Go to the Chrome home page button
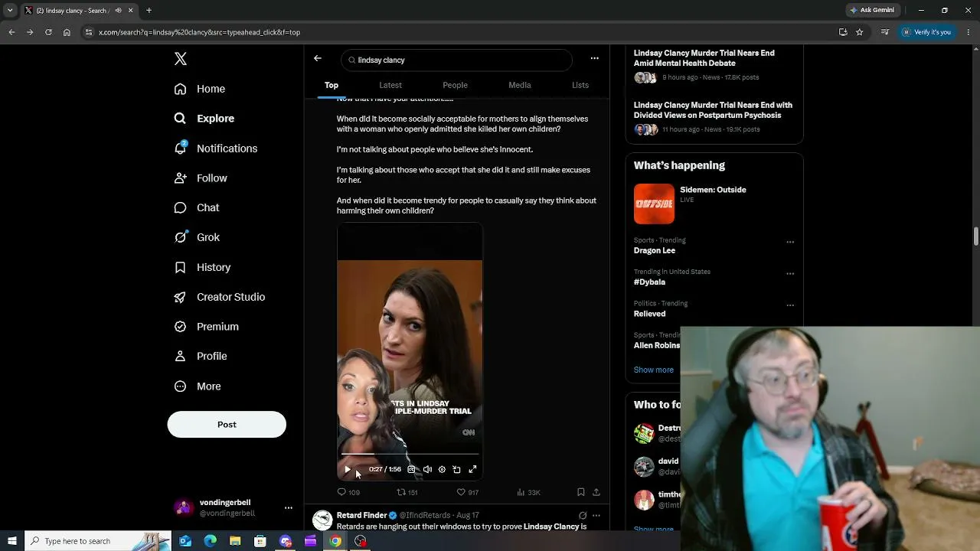The image size is (980, 551). [67, 32]
